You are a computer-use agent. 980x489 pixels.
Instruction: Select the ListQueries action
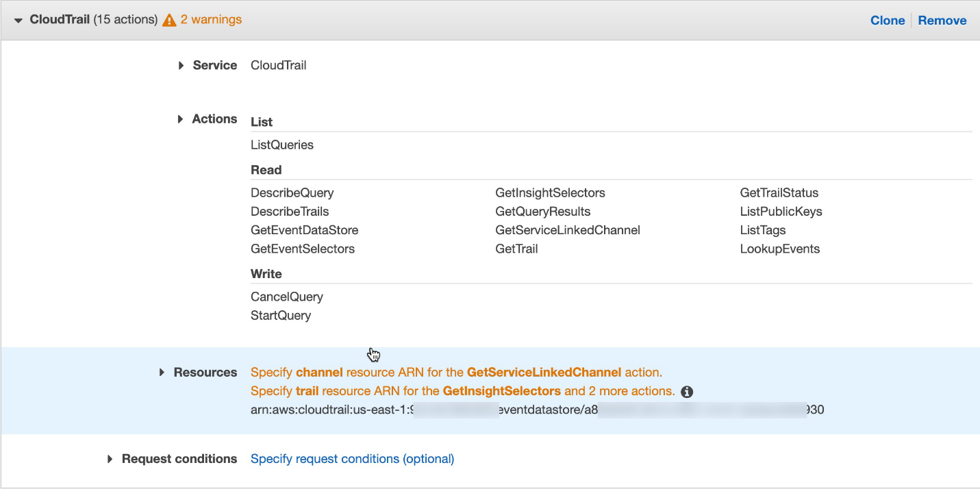point(281,145)
